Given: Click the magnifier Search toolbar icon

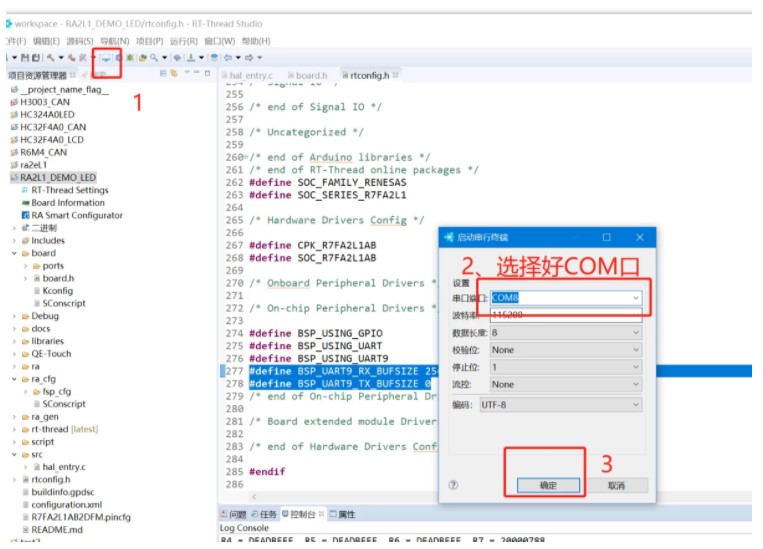Looking at the screenshot, I should [154, 58].
